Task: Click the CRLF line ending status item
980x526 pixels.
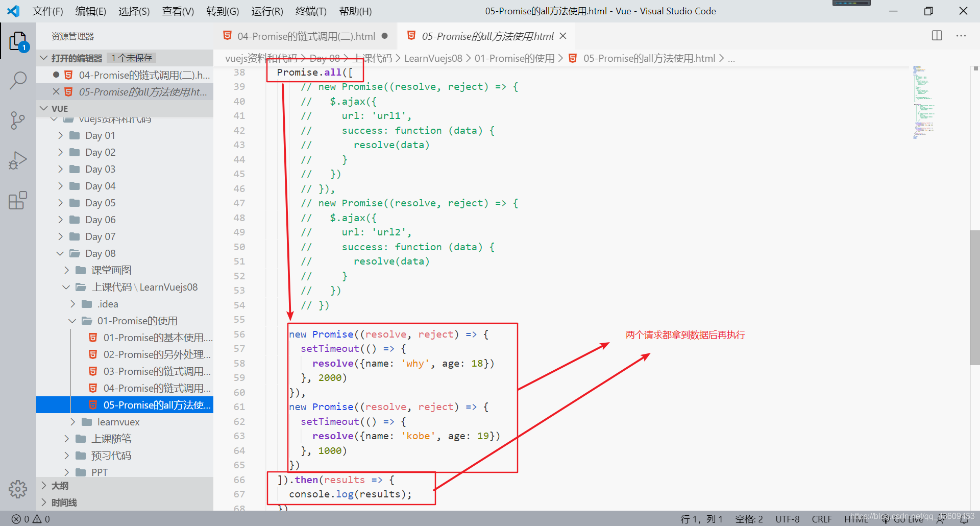Action: point(822,519)
